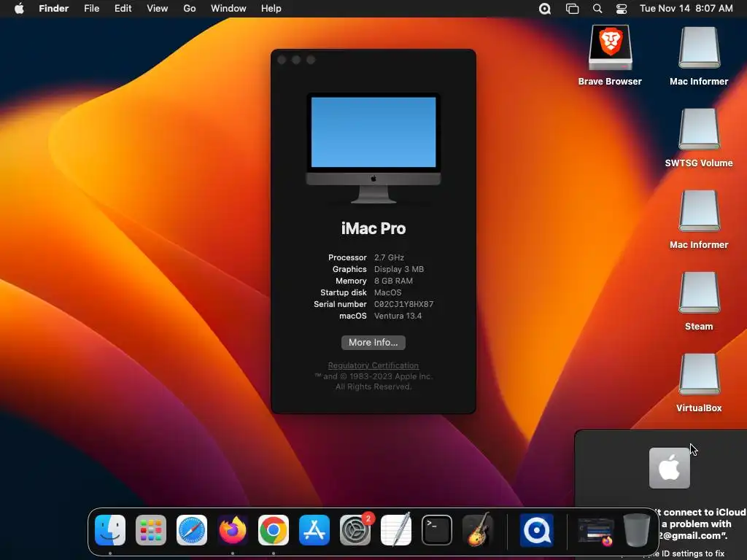
Task: Launch Google Chrome from the Dock
Action: click(x=274, y=530)
